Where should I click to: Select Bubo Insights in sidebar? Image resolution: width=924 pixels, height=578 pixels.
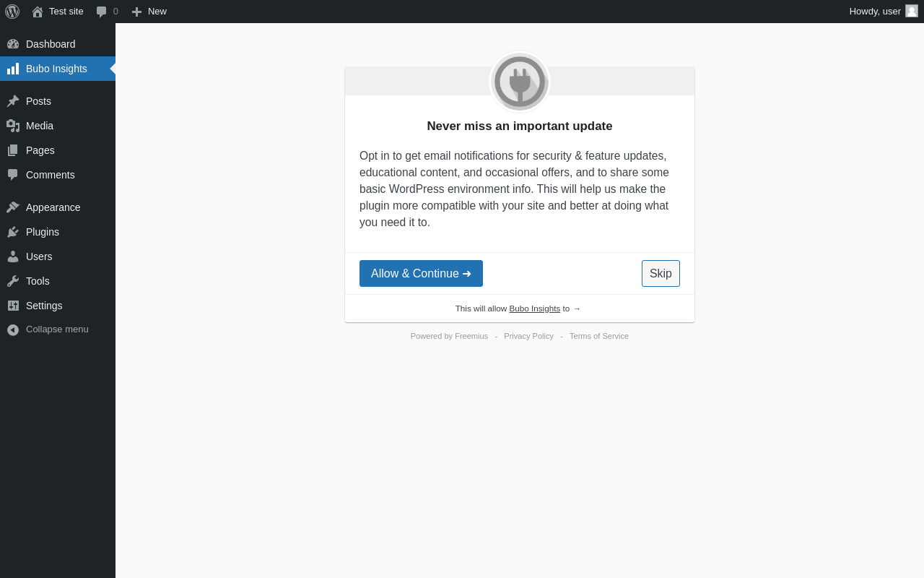pyautogui.click(x=58, y=69)
